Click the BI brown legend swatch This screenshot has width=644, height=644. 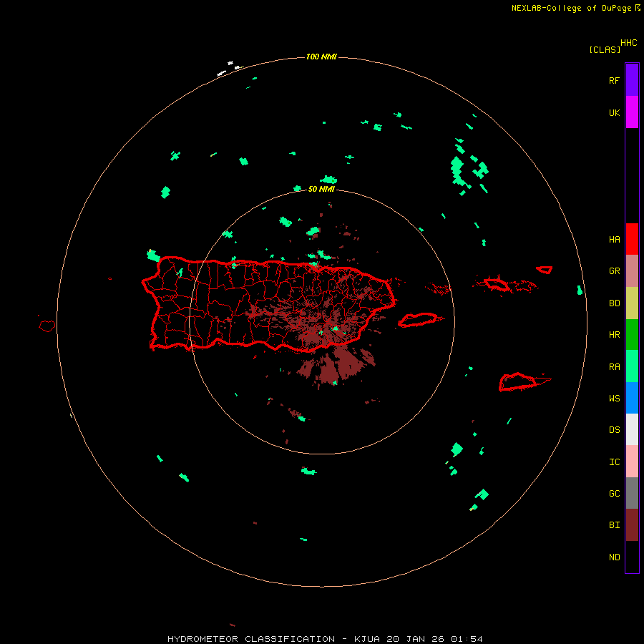632,525
